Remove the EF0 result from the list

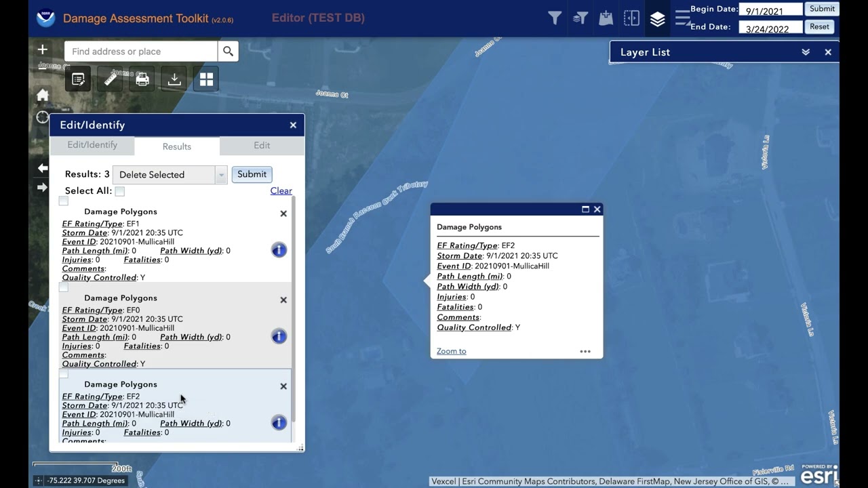tap(283, 300)
